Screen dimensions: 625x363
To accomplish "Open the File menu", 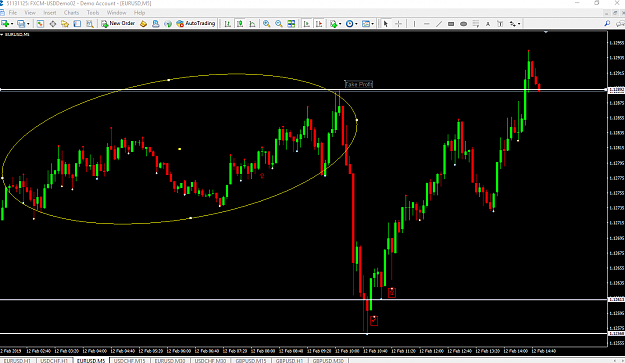I will (13, 13).
